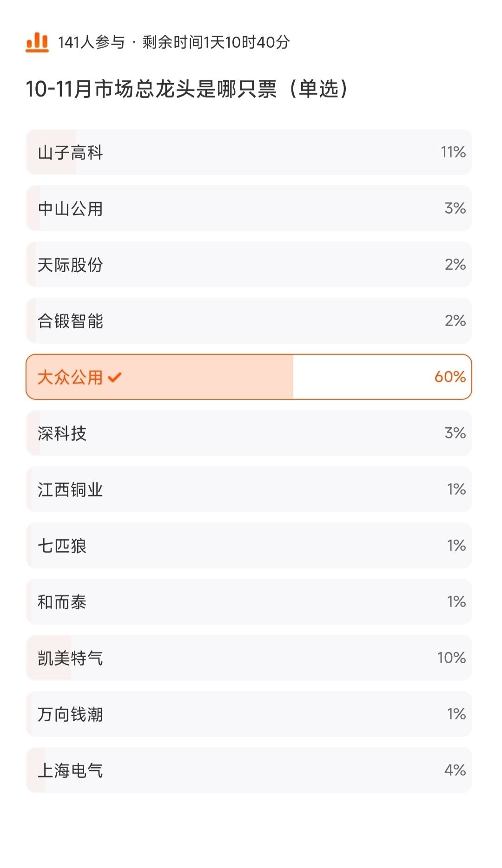Pick the 合锻智能 option

[249, 321]
